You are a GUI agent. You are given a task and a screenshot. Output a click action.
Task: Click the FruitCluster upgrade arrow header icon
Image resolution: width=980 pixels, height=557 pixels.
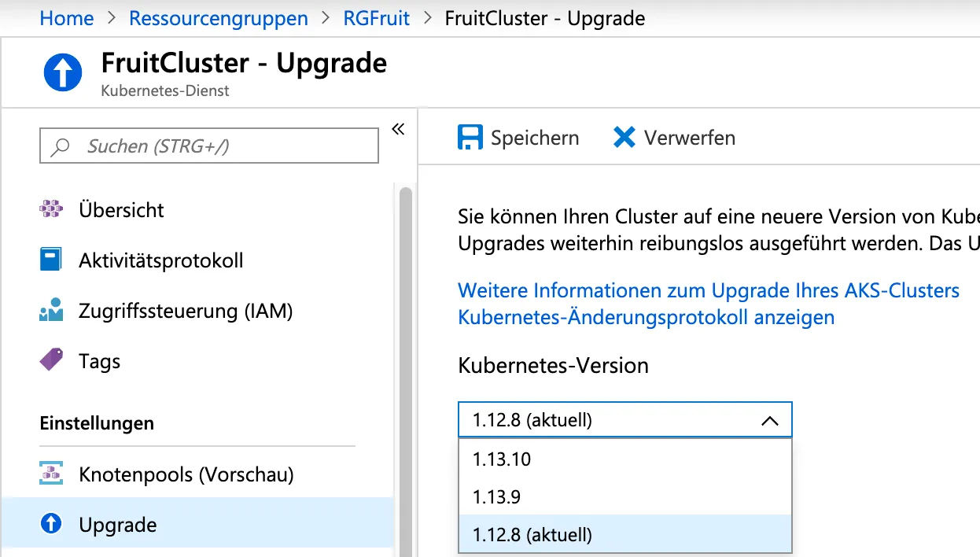(62, 72)
